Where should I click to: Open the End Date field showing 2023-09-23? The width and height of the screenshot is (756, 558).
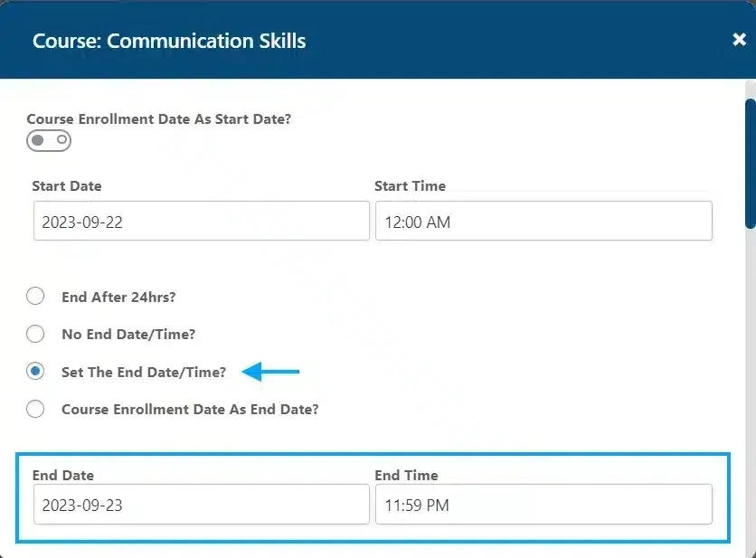tap(201, 504)
